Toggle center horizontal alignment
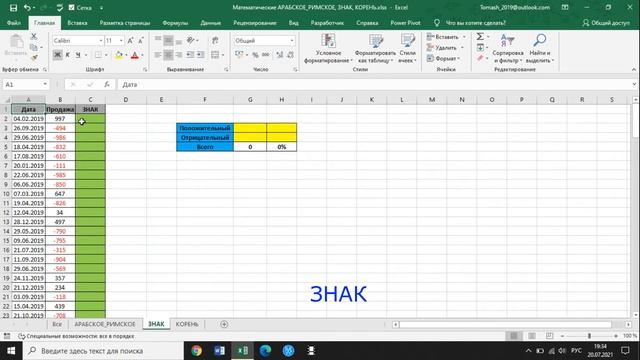 168,55
